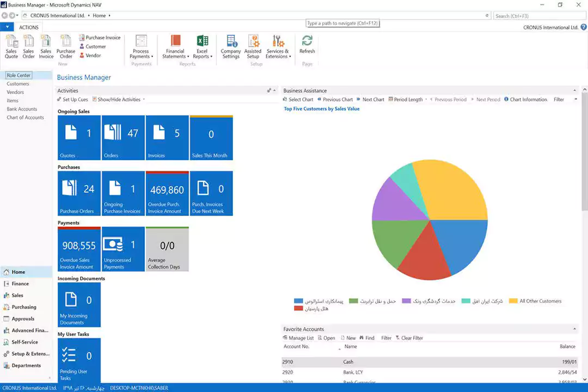This screenshot has height=392, width=588.
Task: Open the help question mark icon
Action: click(584, 27)
